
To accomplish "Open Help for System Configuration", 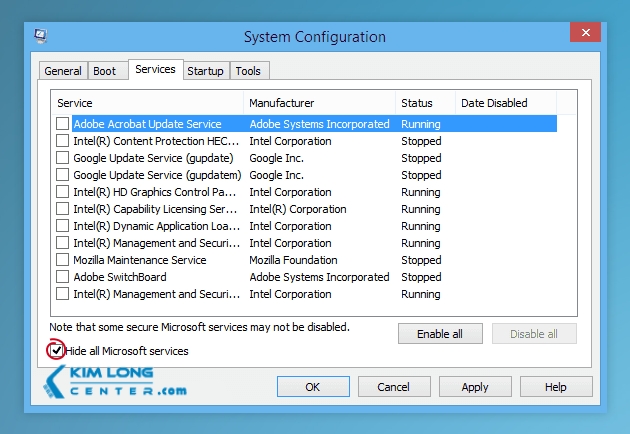I will 556,387.
